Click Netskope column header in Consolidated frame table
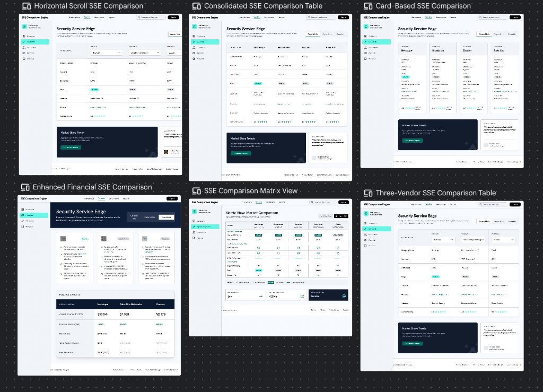Viewport: 543px width, 392px height. tap(259, 47)
